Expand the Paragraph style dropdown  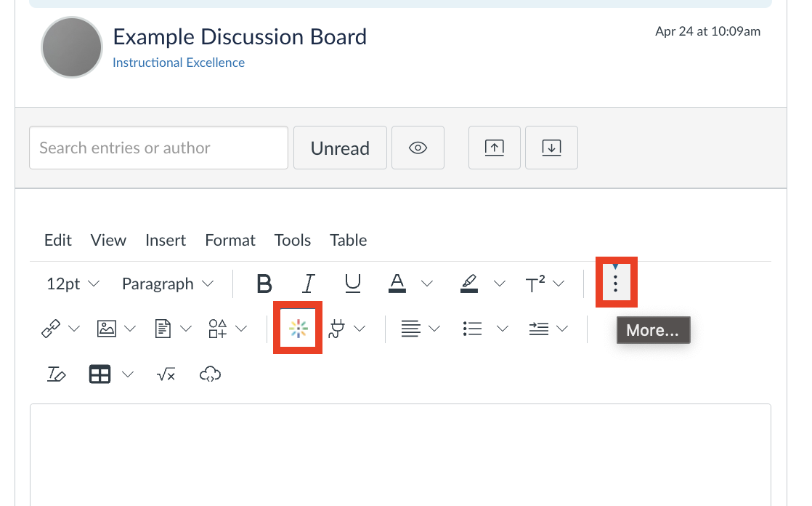pos(168,284)
